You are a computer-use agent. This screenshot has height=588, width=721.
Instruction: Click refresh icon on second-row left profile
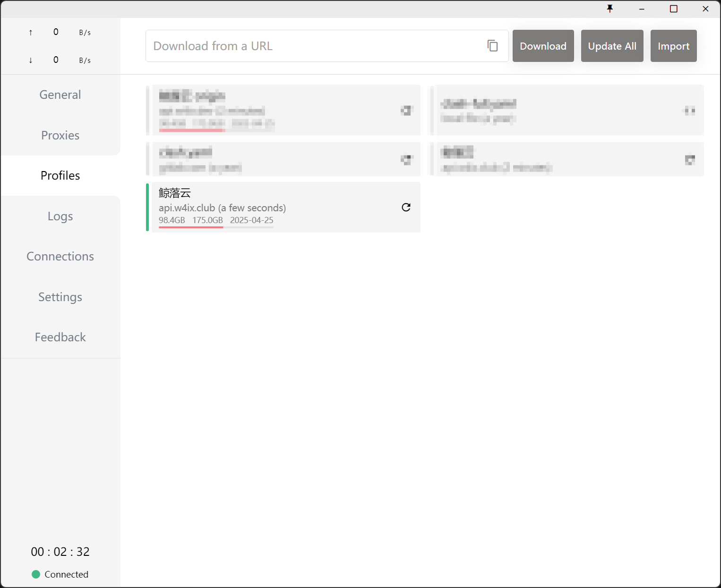406,159
